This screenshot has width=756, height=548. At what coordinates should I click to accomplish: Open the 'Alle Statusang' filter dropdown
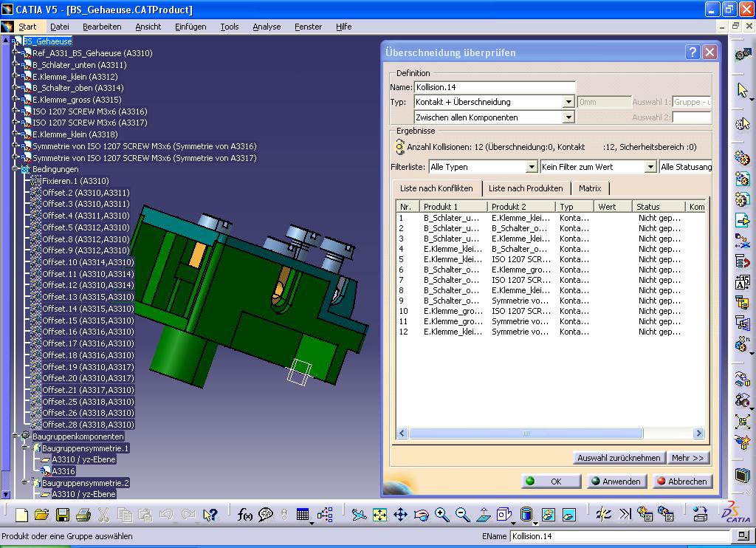(x=686, y=167)
